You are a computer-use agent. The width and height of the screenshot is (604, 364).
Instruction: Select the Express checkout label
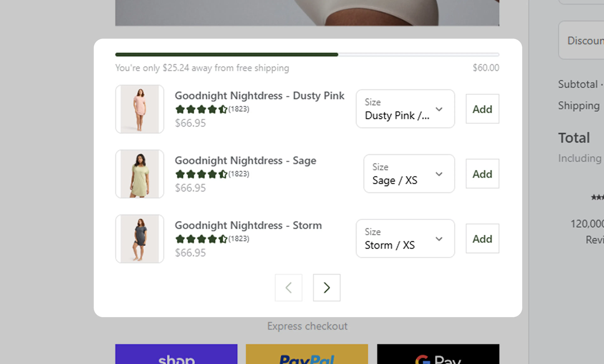click(307, 326)
